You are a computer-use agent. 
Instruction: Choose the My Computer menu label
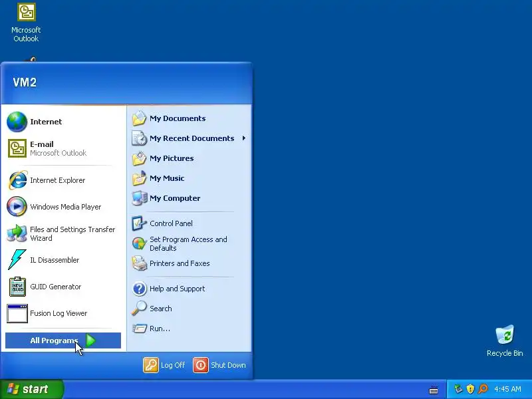tap(175, 198)
